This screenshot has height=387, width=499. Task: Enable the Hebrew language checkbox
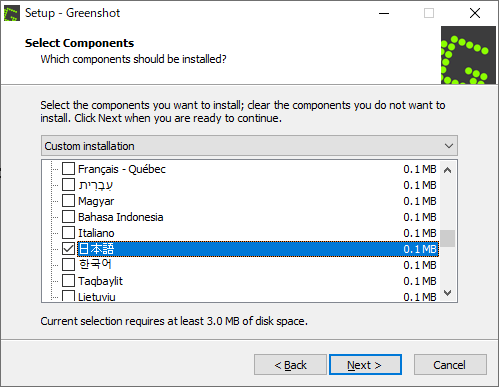click(x=68, y=185)
